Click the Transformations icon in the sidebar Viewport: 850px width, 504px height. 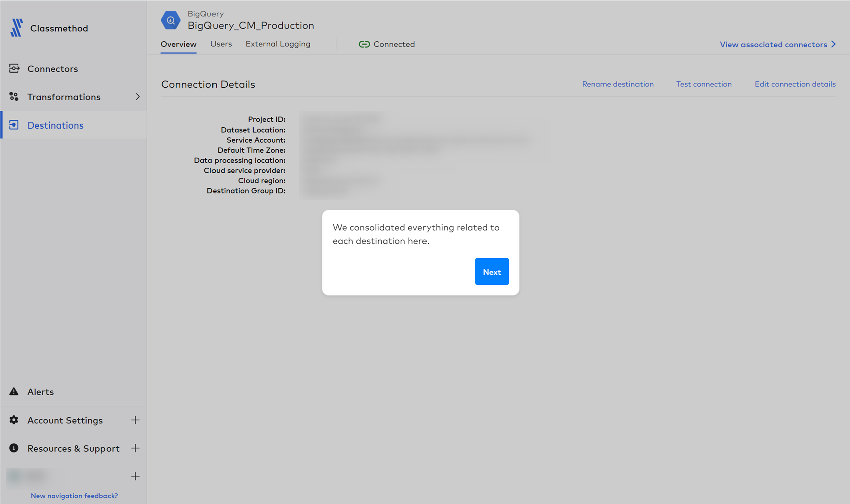[x=15, y=96]
